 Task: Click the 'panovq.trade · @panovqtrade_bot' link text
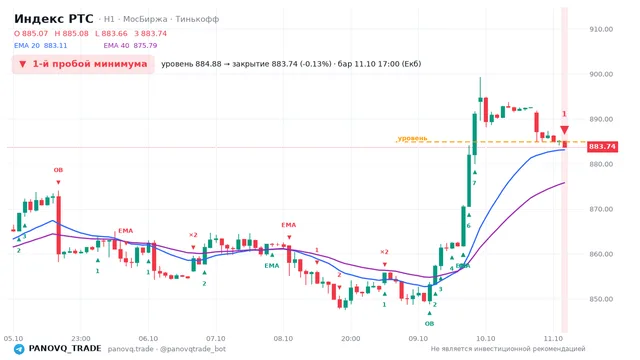[x=167, y=349]
